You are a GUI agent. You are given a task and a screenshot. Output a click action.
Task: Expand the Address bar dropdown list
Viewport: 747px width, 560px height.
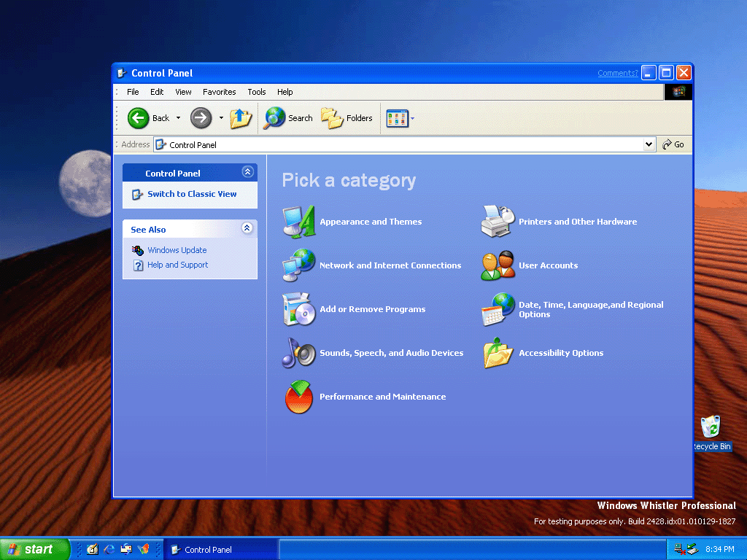[x=649, y=144]
